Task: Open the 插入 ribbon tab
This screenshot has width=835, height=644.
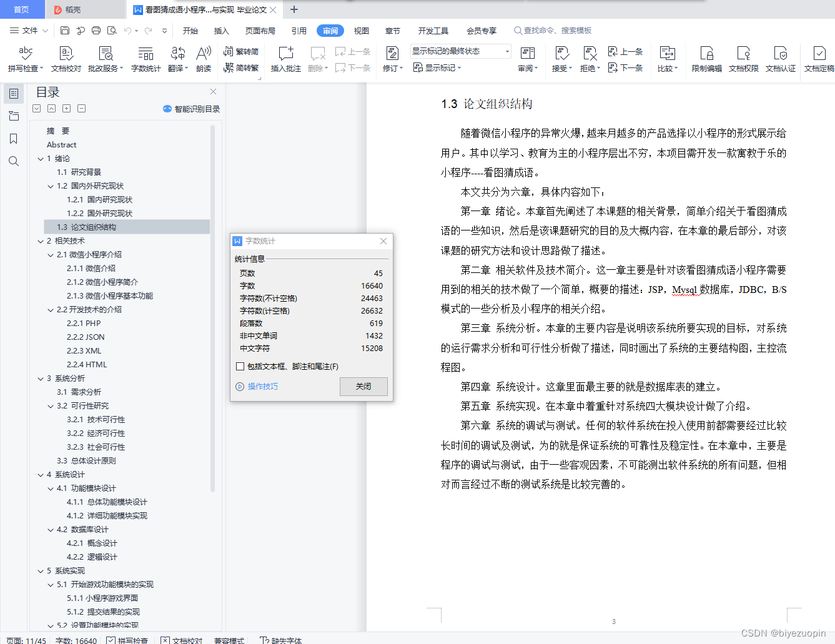Action: pyautogui.click(x=221, y=31)
